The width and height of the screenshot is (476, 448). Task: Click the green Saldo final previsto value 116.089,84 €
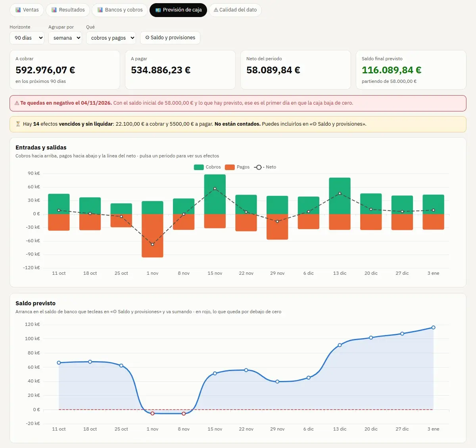[392, 70]
